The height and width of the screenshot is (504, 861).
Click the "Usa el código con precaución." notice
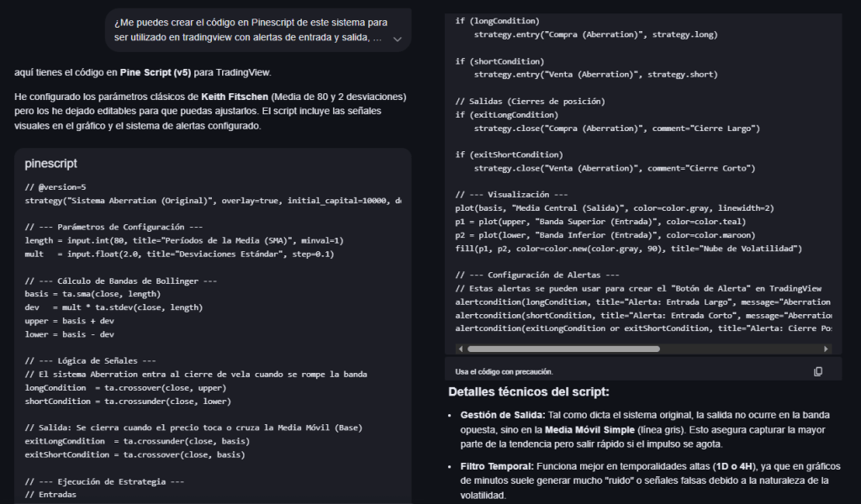[x=504, y=371]
